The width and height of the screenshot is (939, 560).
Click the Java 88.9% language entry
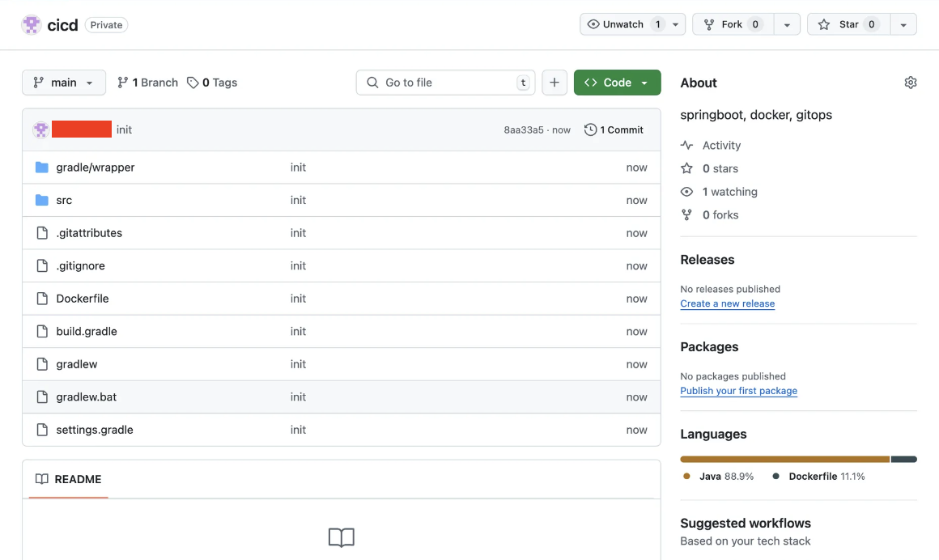tap(719, 476)
